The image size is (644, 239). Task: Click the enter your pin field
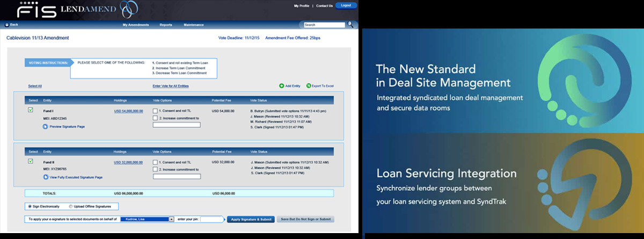point(211,219)
